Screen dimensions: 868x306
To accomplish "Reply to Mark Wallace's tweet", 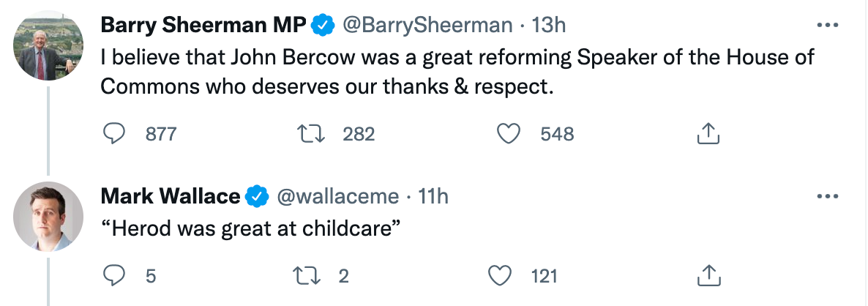I will coord(113,275).
